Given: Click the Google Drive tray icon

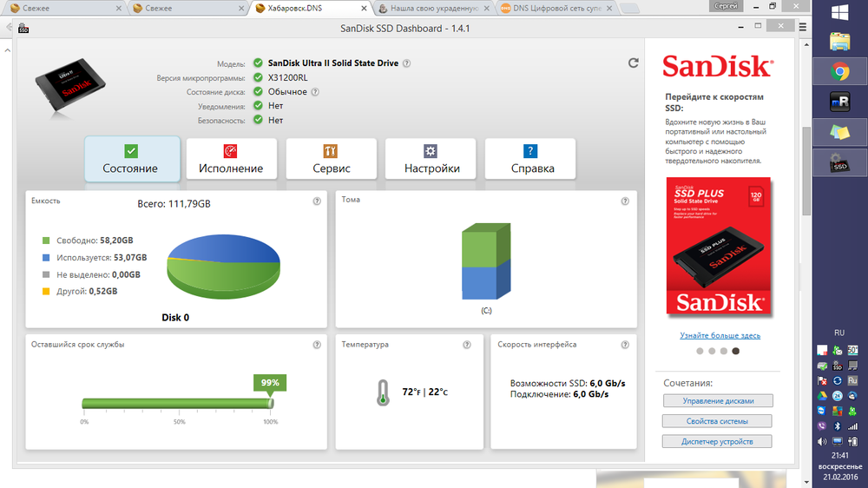Looking at the screenshot, I should (x=822, y=396).
